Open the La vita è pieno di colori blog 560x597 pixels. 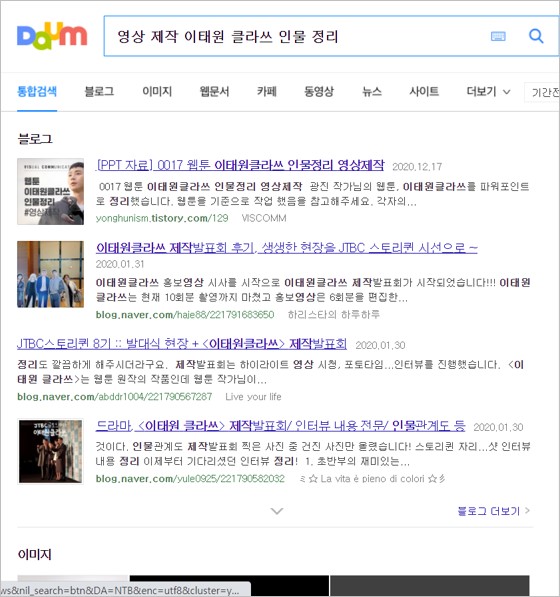(x=373, y=479)
